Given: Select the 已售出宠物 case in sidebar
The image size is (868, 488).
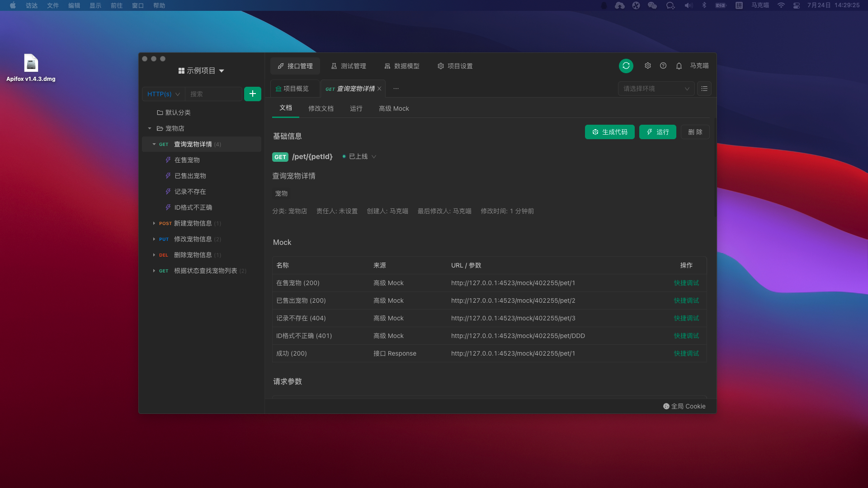Looking at the screenshot, I should [x=190, y=176].
